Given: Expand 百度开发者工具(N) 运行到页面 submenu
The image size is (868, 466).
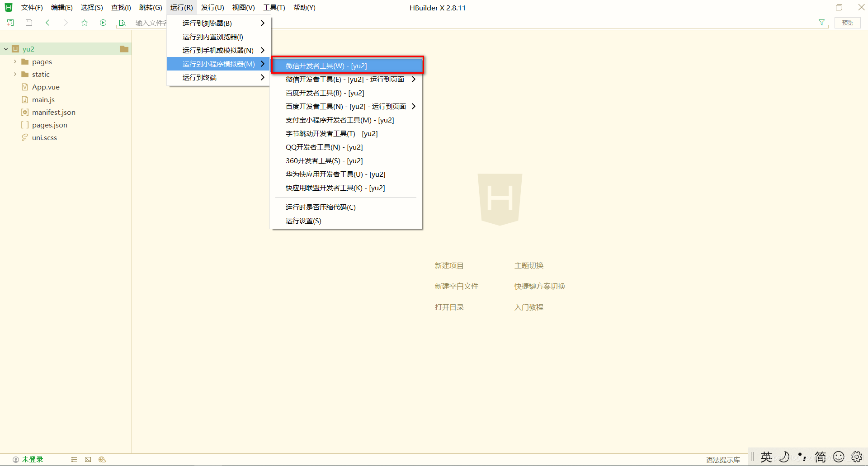Looking at the screenshot, I should pos(347,106).
